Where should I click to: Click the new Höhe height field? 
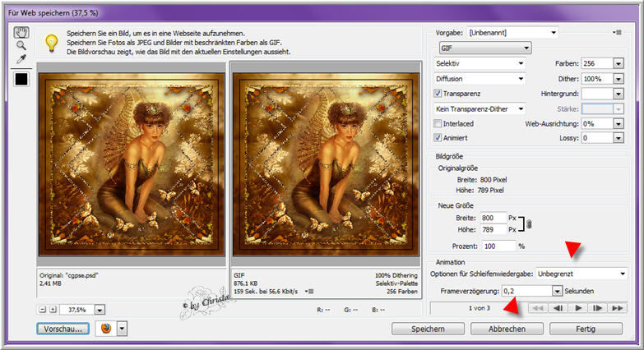(x=493, y=229)
